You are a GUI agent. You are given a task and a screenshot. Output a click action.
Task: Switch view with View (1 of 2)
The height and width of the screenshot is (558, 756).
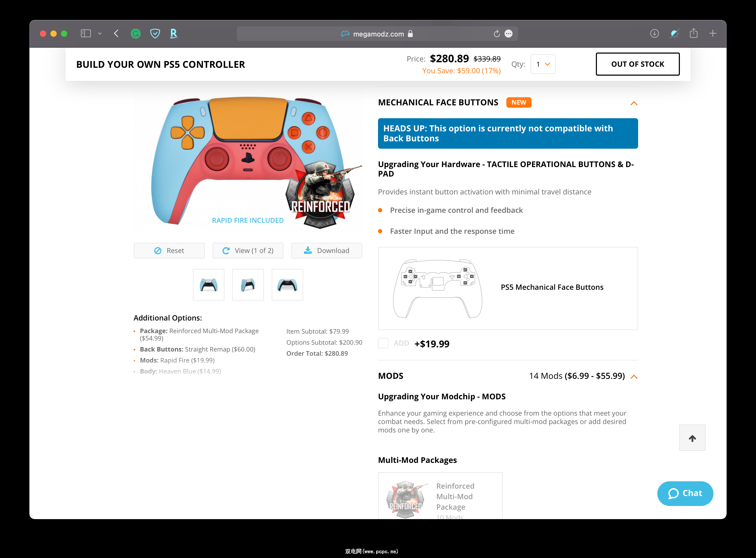(x=248, y=251)
